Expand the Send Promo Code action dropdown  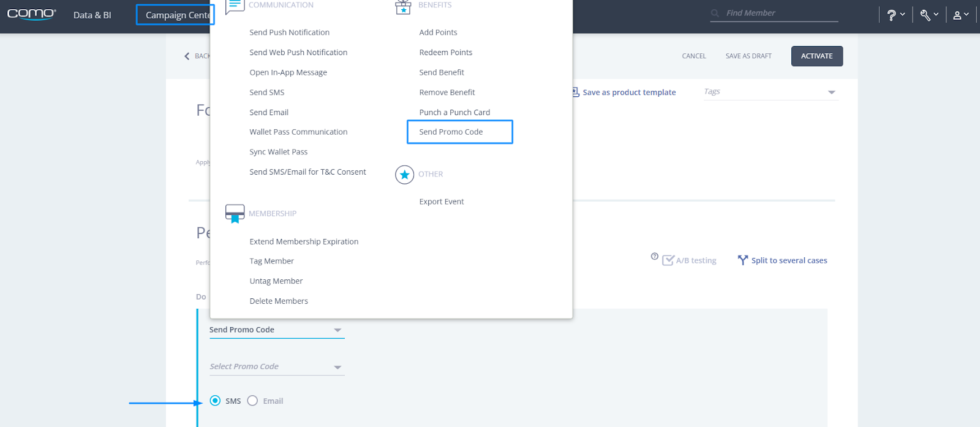337,329
